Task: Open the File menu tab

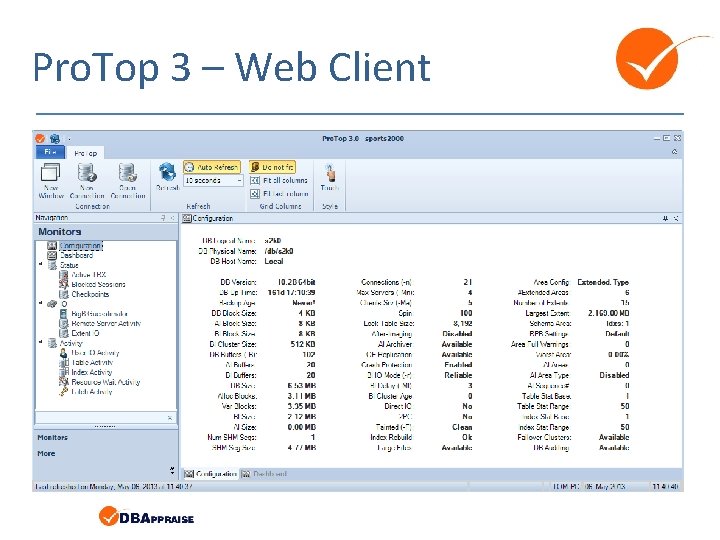Action: pyautogui.click(x=50, y=152)
